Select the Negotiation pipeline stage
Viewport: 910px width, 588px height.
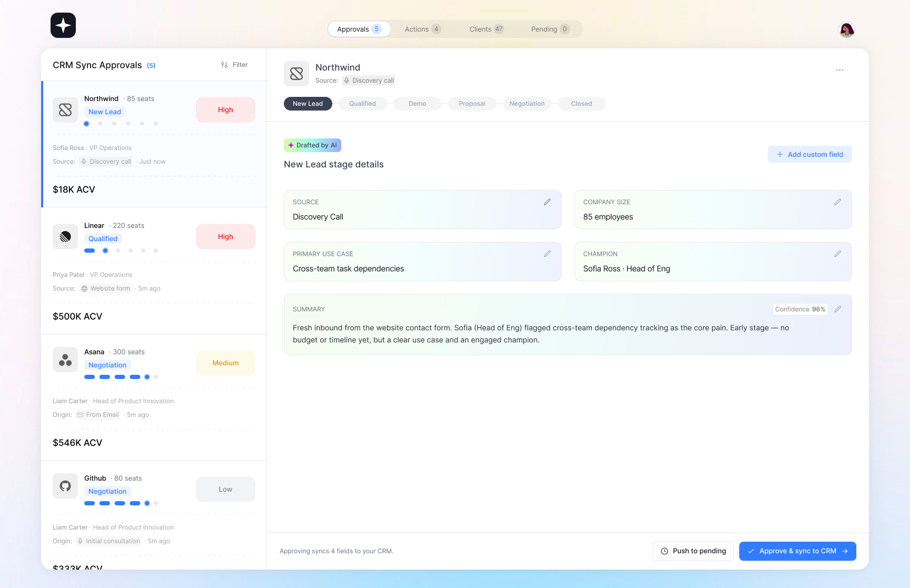pyautogui.click(x=527, y=104)
